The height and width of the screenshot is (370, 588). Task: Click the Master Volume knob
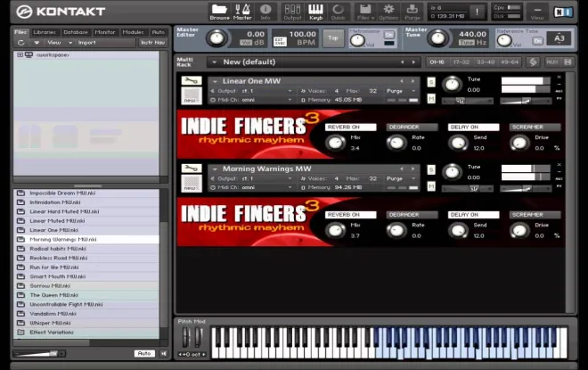click(x=216, y=38)
